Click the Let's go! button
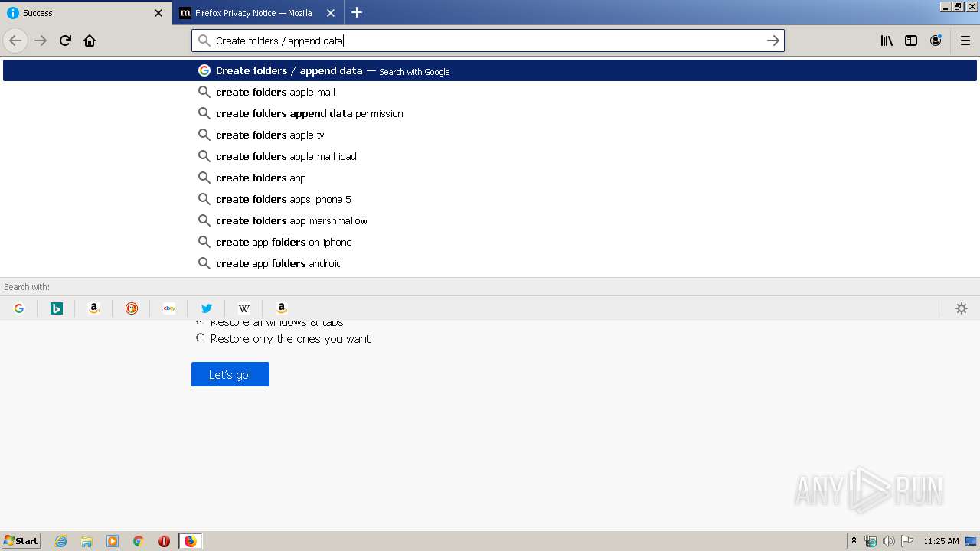This screenshot has height=551, width=980. [x=230, y=374]
